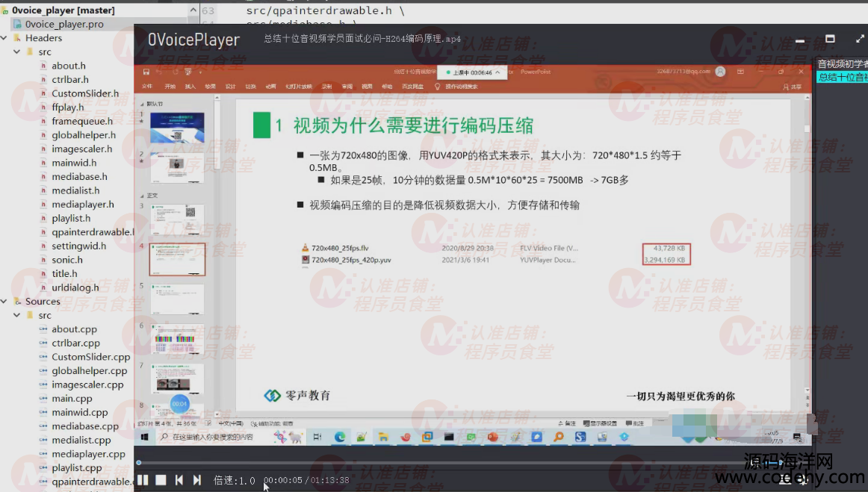The image size is (868, 492).
Task: Open mediaplayer.h header file
Action: 83,205
